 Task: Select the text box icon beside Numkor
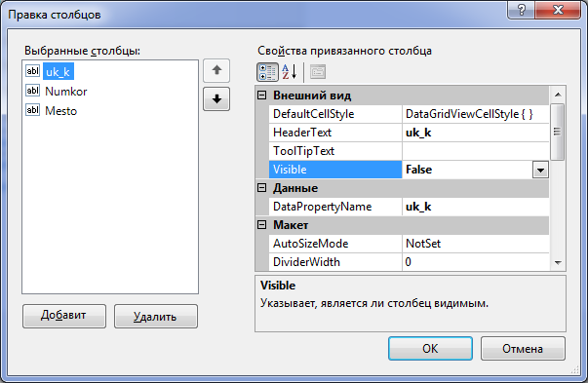32,91
